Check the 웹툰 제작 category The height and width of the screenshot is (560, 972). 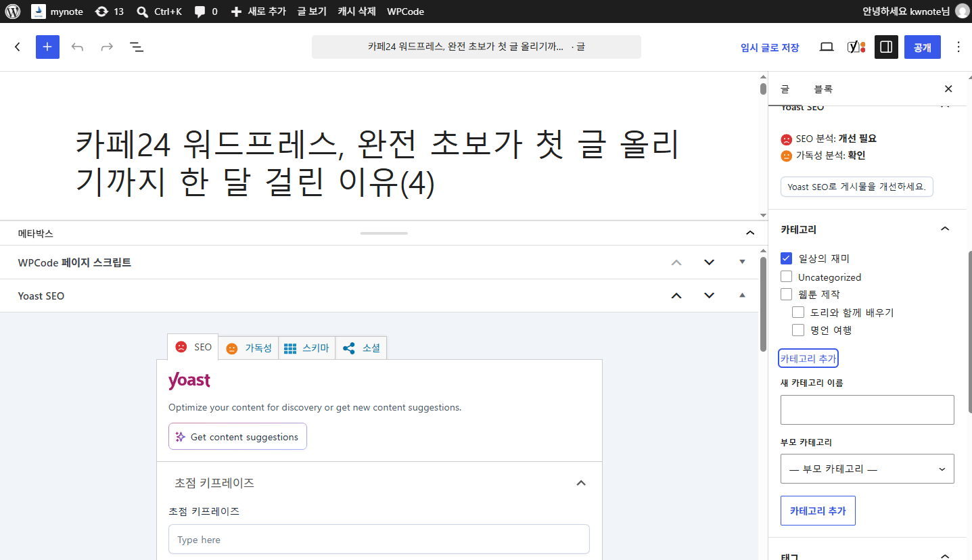[786, 294]
